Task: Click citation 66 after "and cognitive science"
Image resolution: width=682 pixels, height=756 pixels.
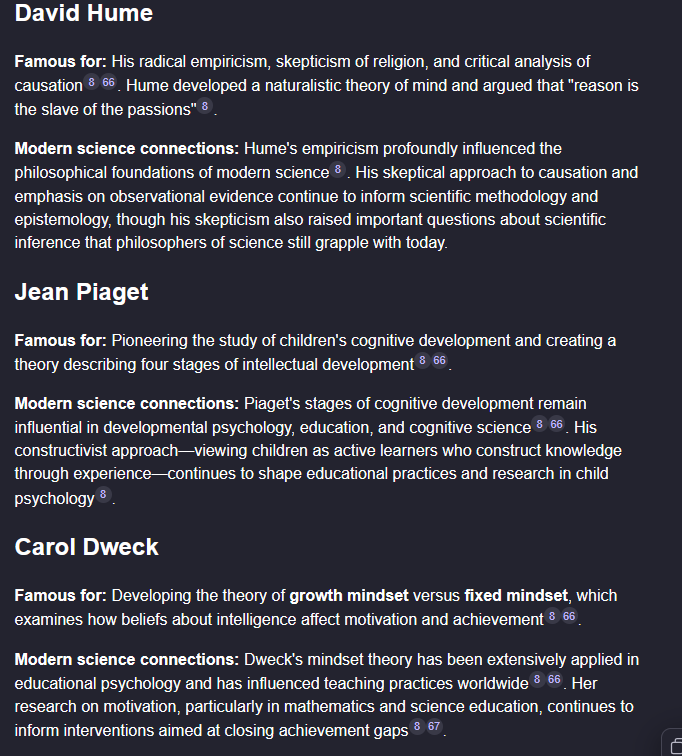Action: click(x=557, y=425)
